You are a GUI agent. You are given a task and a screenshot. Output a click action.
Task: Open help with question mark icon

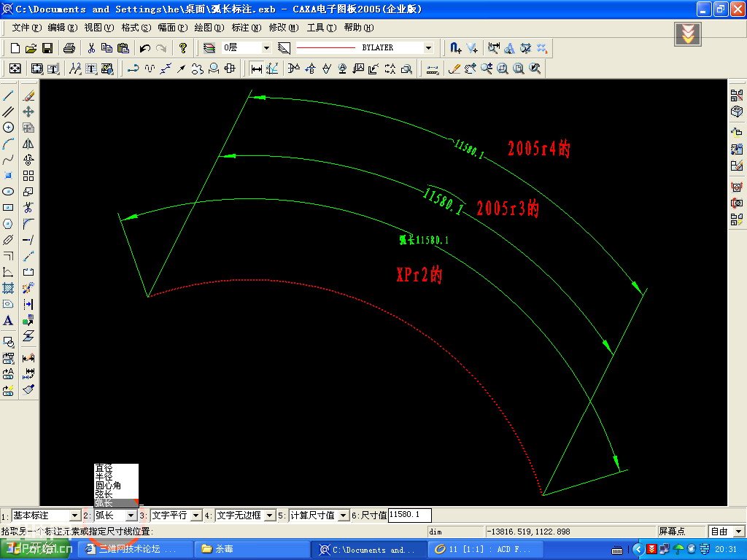tap(183, 47)
